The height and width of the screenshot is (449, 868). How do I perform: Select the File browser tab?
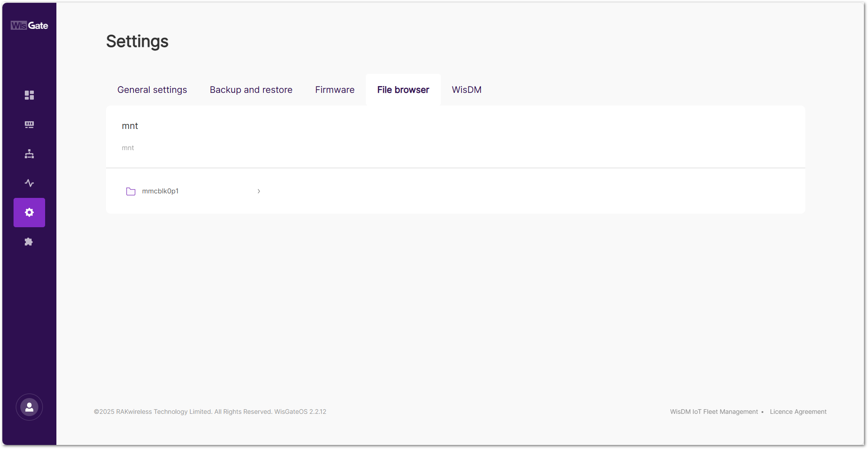click(403, 90)
